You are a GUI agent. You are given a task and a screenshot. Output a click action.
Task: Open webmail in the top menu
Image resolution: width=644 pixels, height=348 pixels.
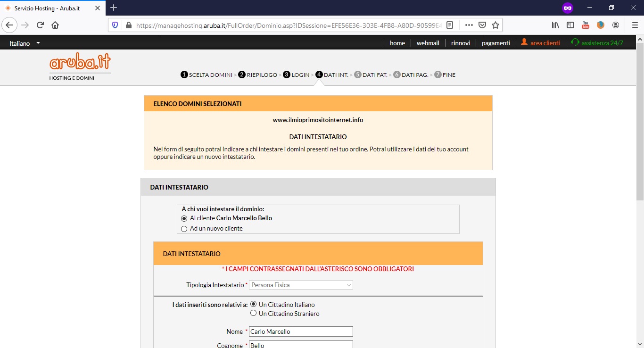[x=428, y=43]
